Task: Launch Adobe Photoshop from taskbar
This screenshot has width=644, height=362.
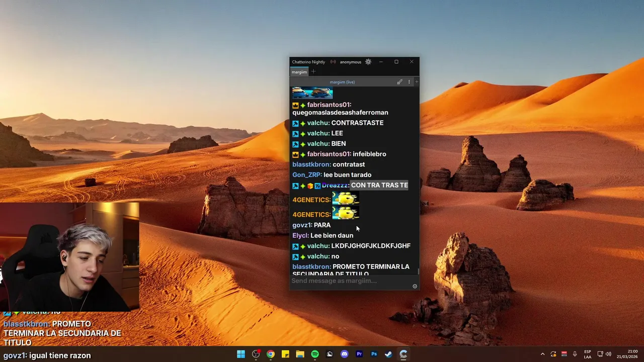Action: (374, 354)
